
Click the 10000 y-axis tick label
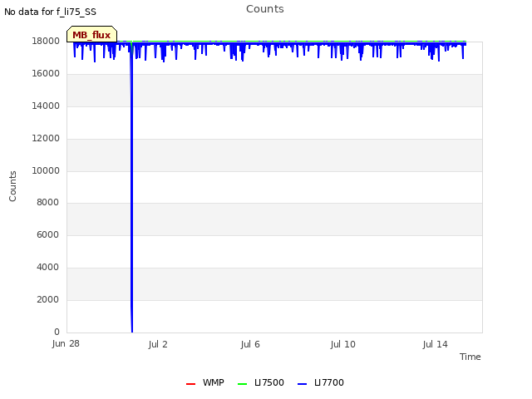(46, 170)
